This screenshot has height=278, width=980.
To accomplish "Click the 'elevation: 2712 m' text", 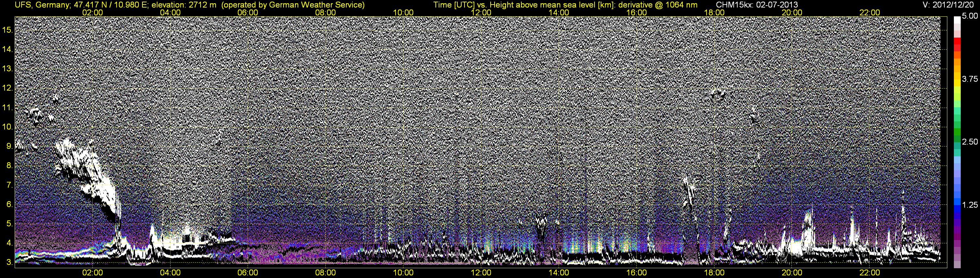I will 184,5.
